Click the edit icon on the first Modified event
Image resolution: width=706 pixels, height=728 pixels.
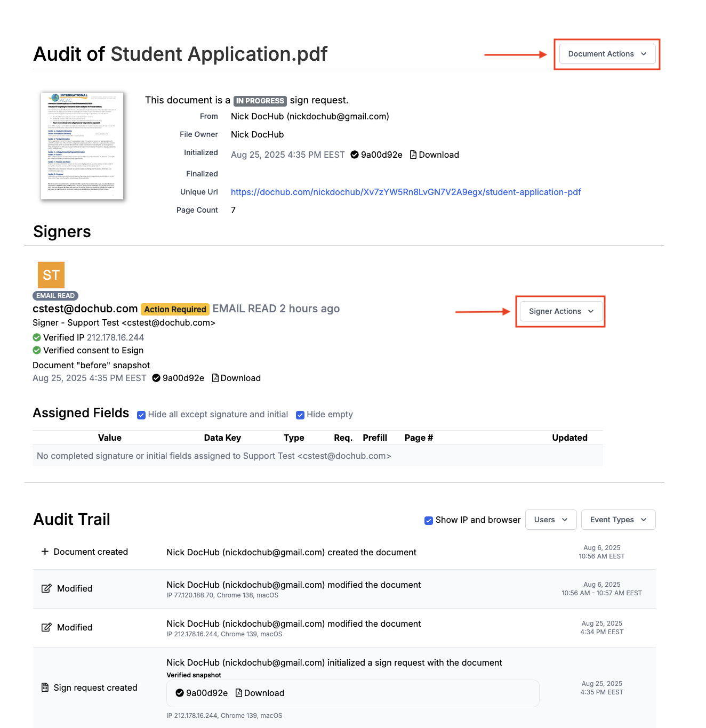[x=47, y=588]
